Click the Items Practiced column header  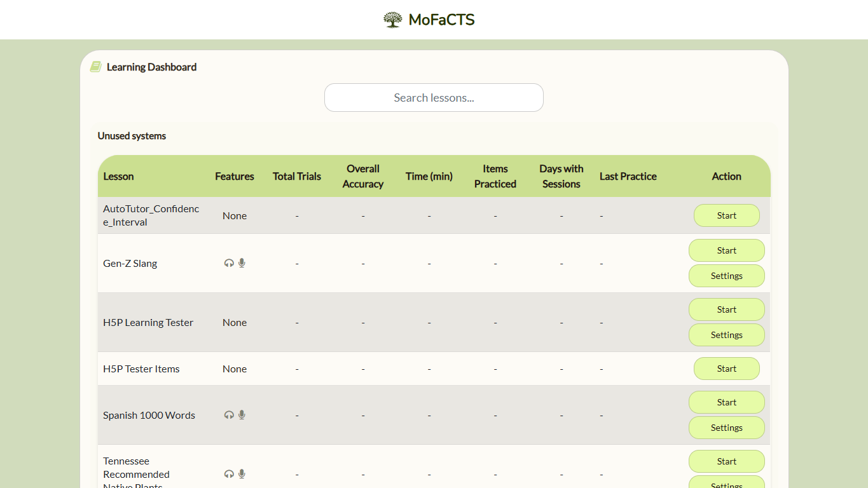(495, 177)
